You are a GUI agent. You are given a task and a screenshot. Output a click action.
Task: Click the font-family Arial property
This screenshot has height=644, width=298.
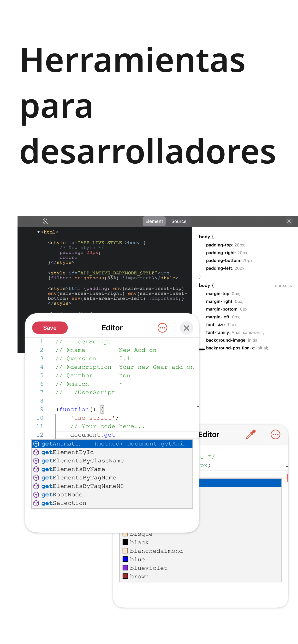coord(235,332)
